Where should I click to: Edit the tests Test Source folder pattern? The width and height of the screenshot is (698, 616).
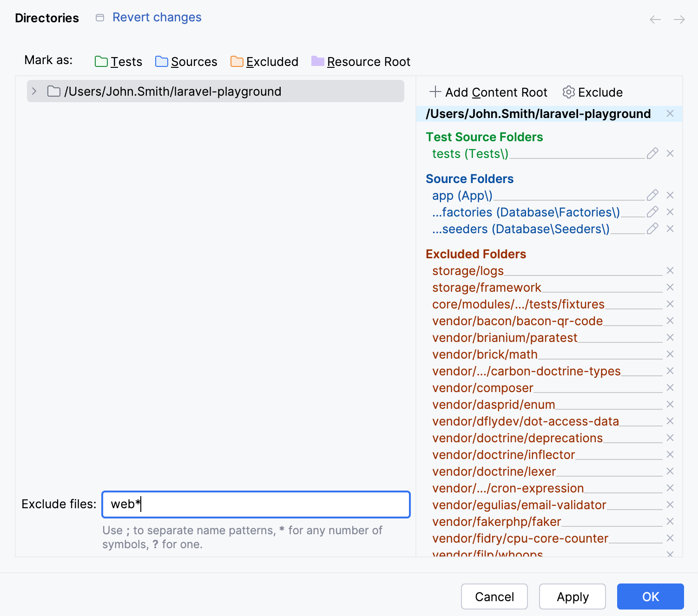click(653, 153)
